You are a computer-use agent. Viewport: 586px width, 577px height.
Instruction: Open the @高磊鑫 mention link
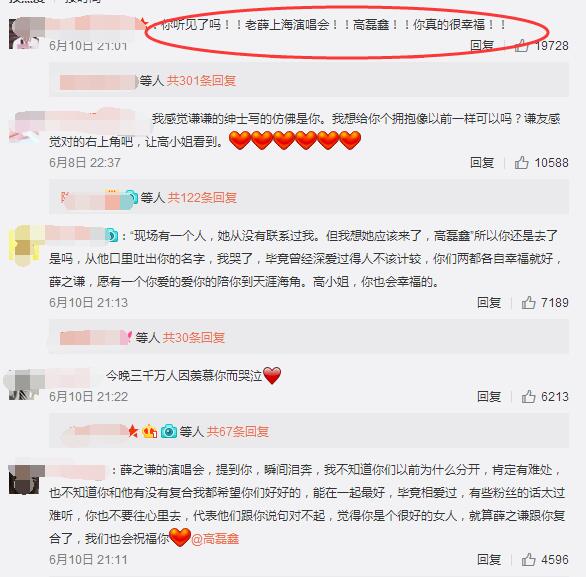click(x=215, y=539)
